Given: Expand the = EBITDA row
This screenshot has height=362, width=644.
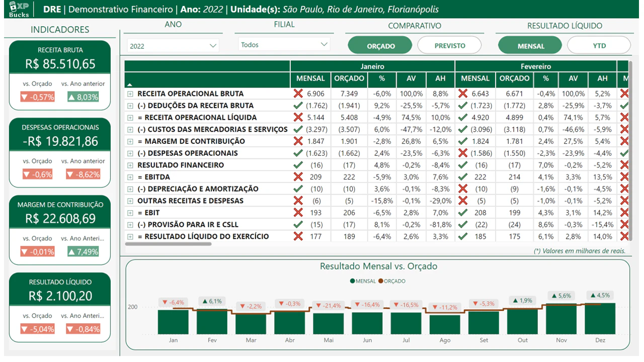Looking at the screenshot, I should [x=130, y=177].
